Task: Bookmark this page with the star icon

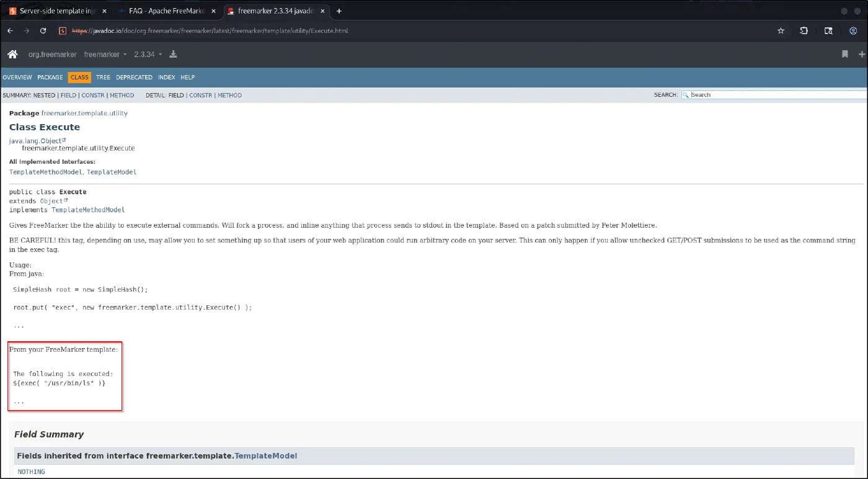Action: click(x=781, y=30)
